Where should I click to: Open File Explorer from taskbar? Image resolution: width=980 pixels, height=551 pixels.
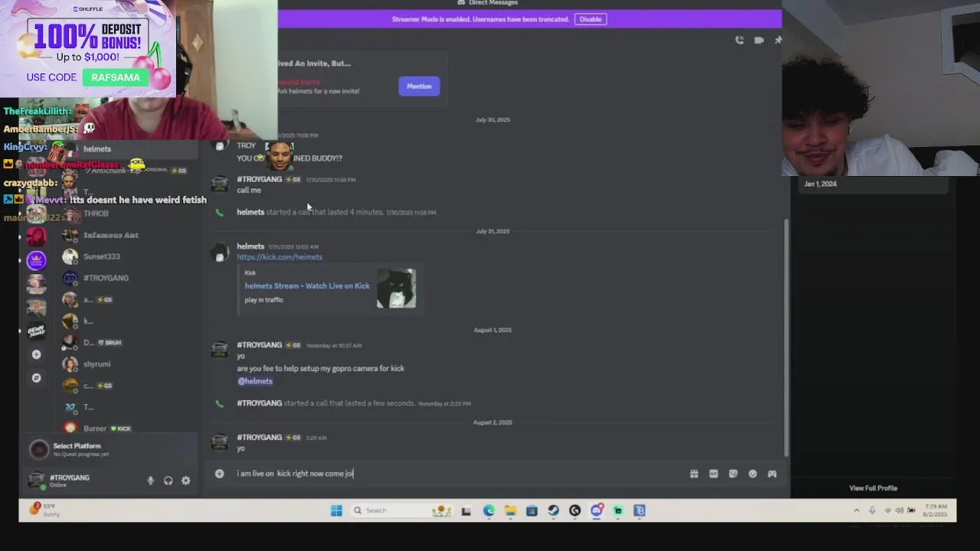point(510,510)
